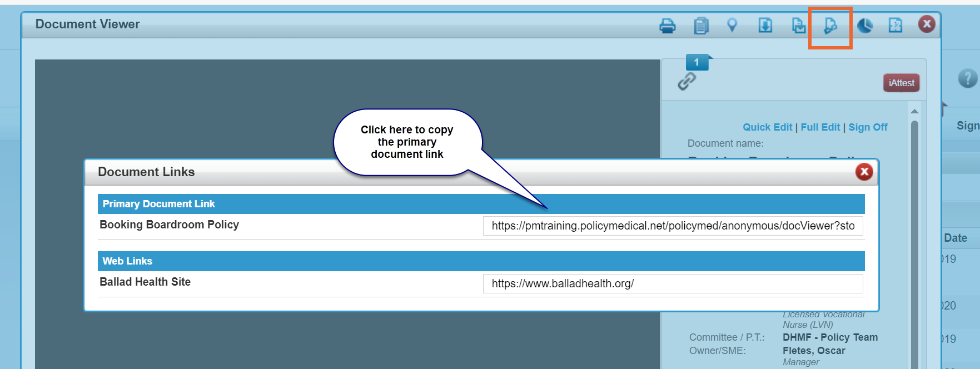Open document links via highlighted toolbar icon
The height and width of the screenshot is (369, 980).
830,26
